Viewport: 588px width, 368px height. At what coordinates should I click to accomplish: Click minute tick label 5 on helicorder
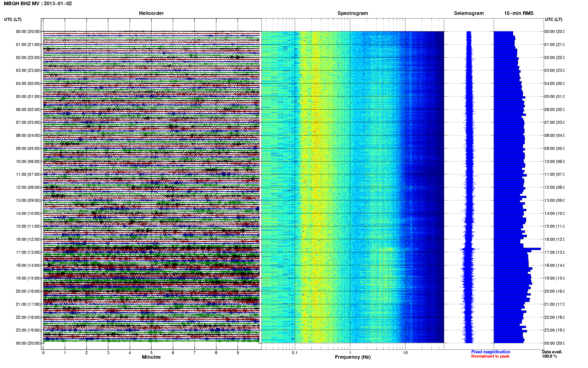pyautogui.click(x=151, y=353)
